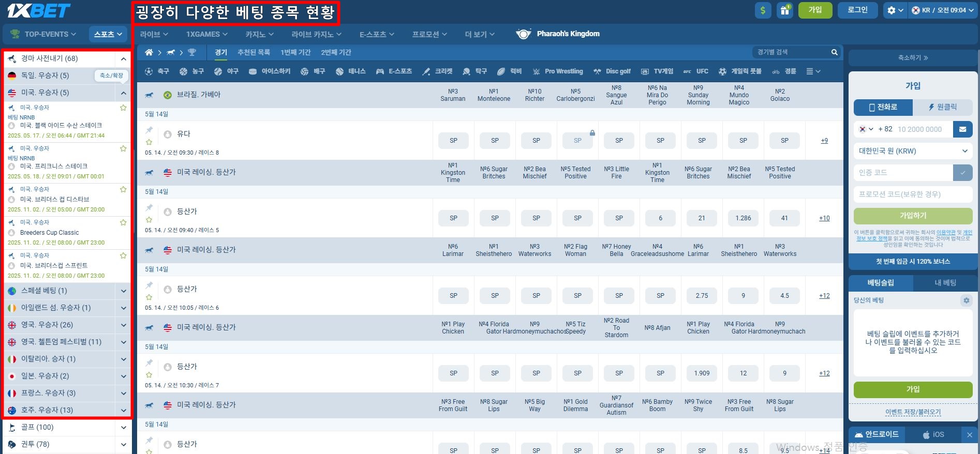
Task: Click the search magnifier icon
Action: [834, 52]
